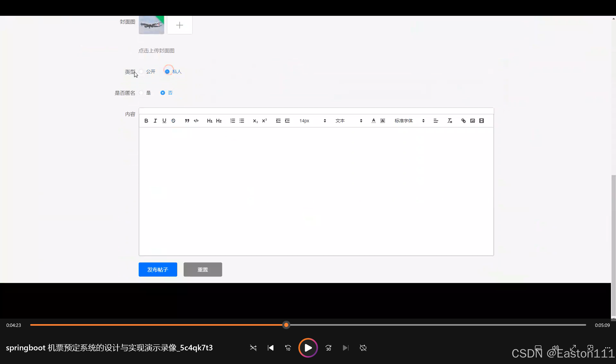Insert a code block in the editor

click(196, 121)
